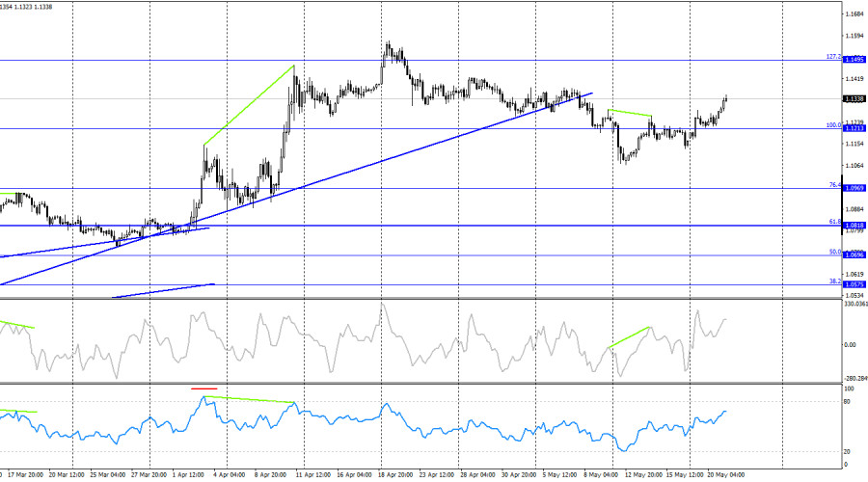868x482 pixels.
Task: Click the 17 Mar 20:00 time label
Action: [25, 475]
